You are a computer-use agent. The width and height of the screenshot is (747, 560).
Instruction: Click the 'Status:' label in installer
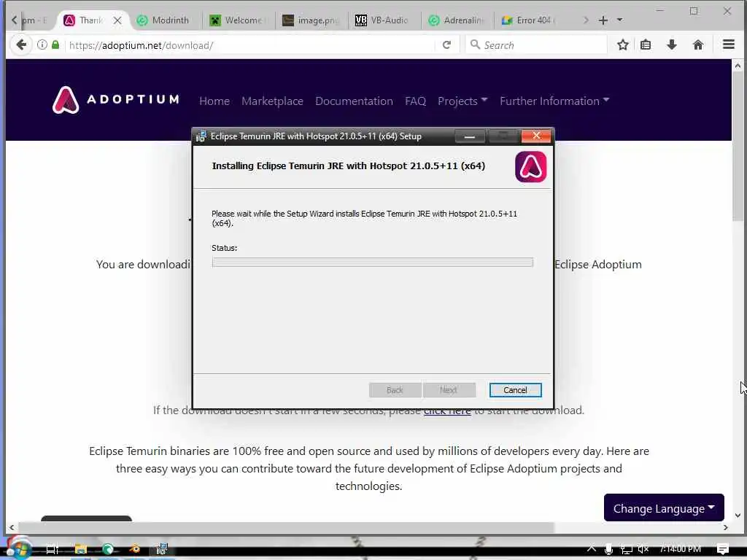pyautogui.click(x=225, y=248)
